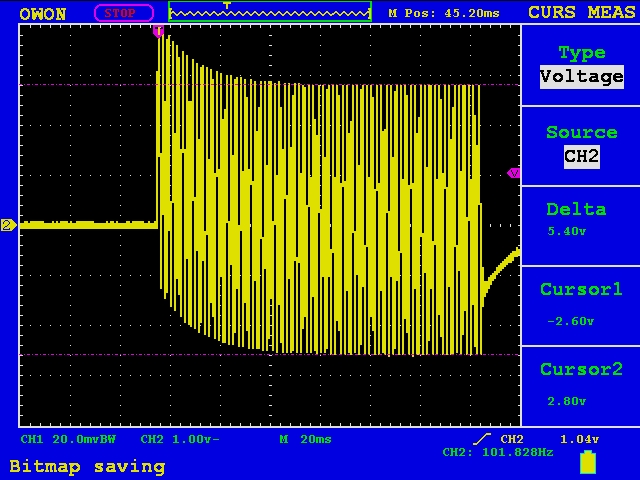
Task: Click the CH2 1.00v scale readout
Action: [180, 439]
